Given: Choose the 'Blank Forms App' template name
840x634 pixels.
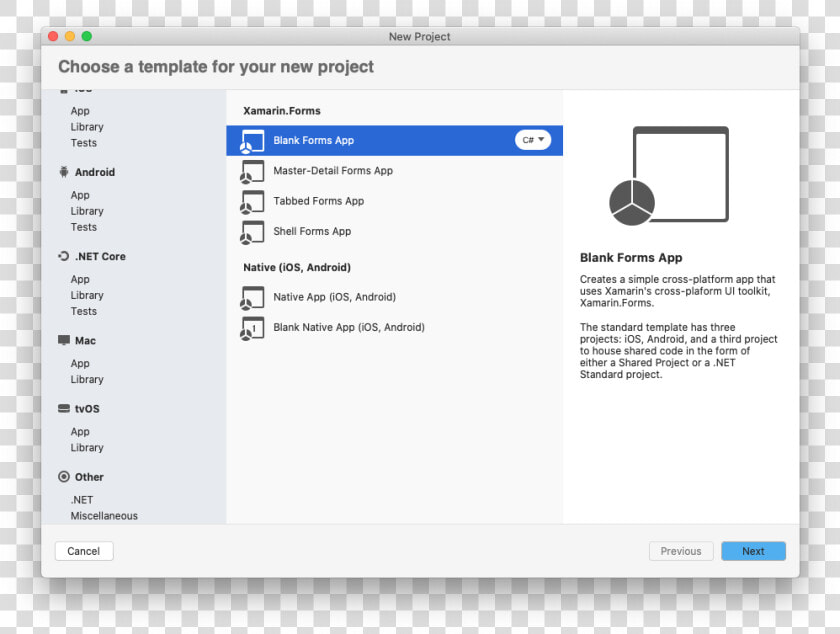Looking at the screenshot, I should (x=313, y=140).
